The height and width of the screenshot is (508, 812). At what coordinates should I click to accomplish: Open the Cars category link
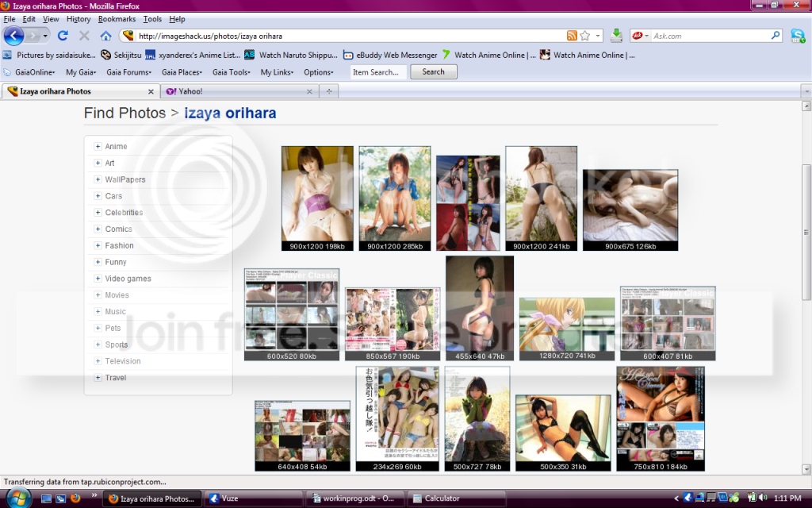(x=113, y=196)
